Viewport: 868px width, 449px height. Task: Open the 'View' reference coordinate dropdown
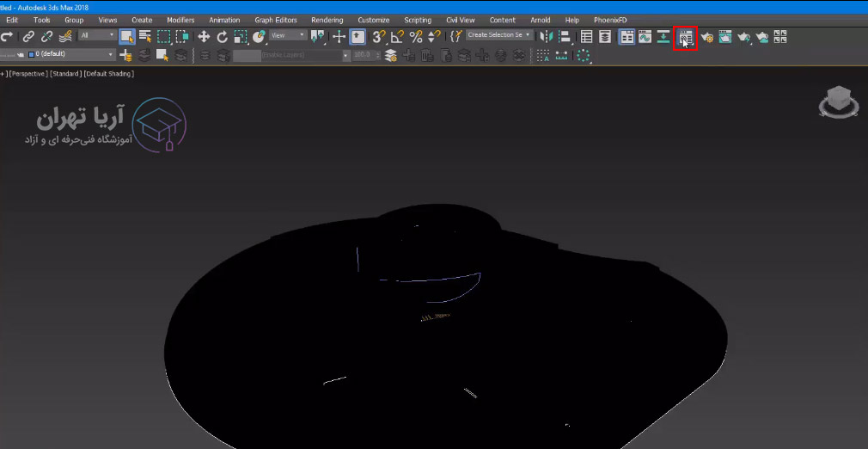[x=288, y=35]
